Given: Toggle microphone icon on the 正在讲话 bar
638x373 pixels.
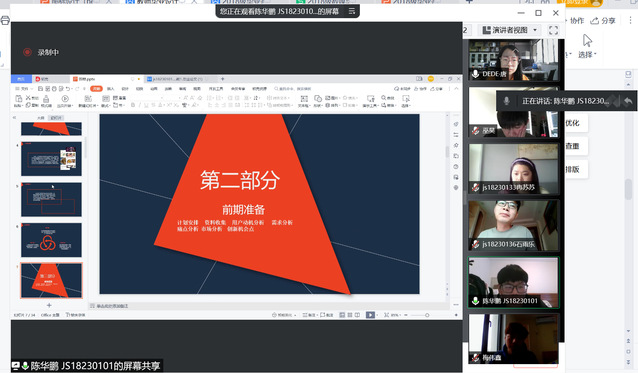Looking at the screenshot, I should [x=506, y=100].
